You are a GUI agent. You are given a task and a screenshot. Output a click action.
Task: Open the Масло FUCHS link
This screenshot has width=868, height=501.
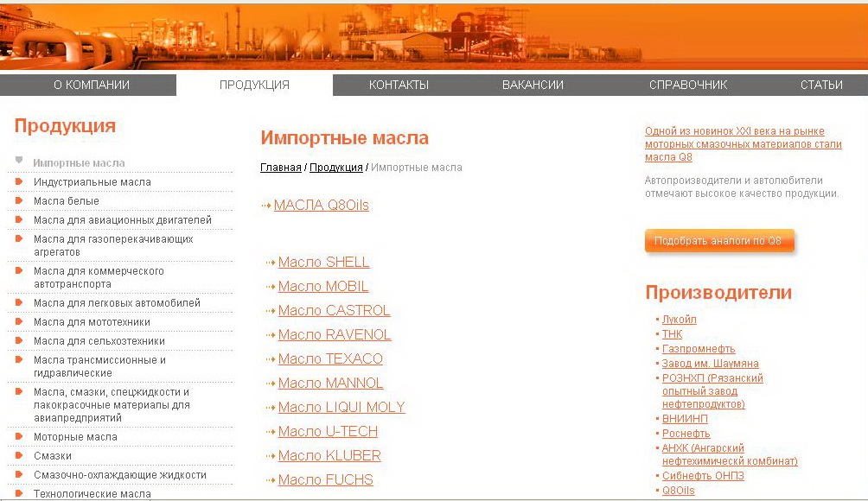[x=325, y=479]
